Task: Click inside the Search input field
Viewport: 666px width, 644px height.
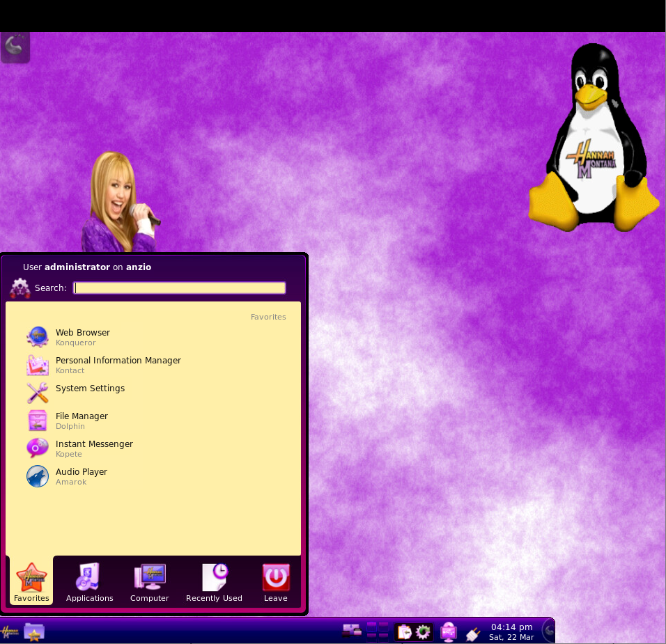Action: (179, 288)
